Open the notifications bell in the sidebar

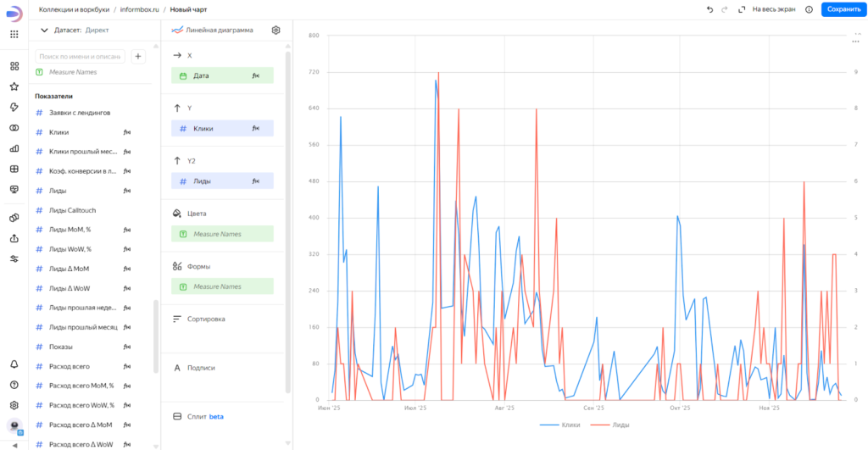[x=14, y=364]
